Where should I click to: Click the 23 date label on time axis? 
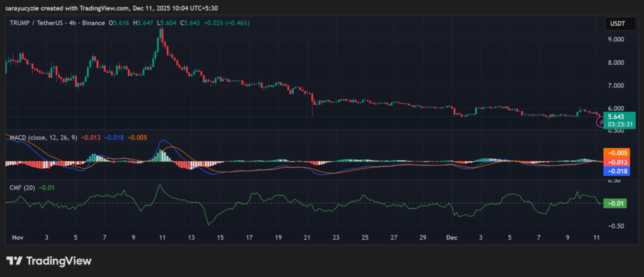tap(336, 239)
